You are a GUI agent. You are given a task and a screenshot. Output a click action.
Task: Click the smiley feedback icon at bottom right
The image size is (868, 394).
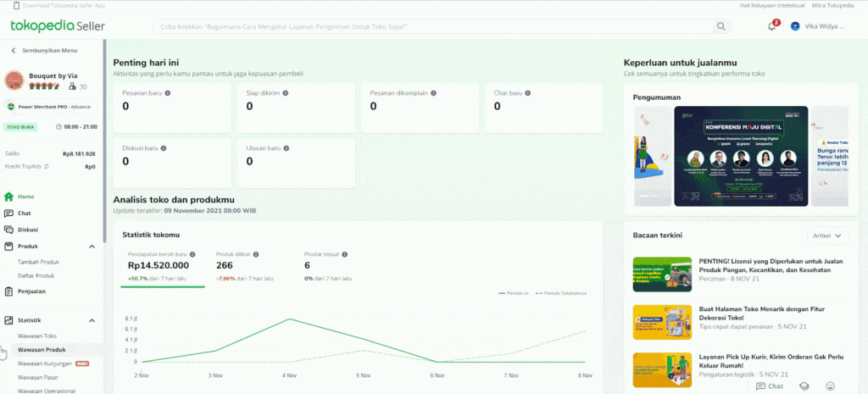click(x=830, y=386)
